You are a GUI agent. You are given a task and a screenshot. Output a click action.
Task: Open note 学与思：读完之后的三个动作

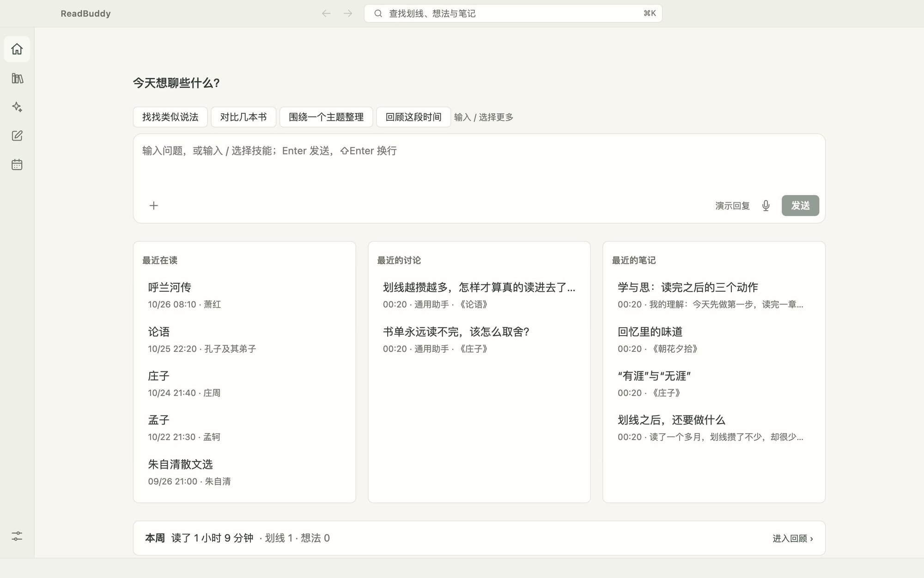(x=714, y=295)
